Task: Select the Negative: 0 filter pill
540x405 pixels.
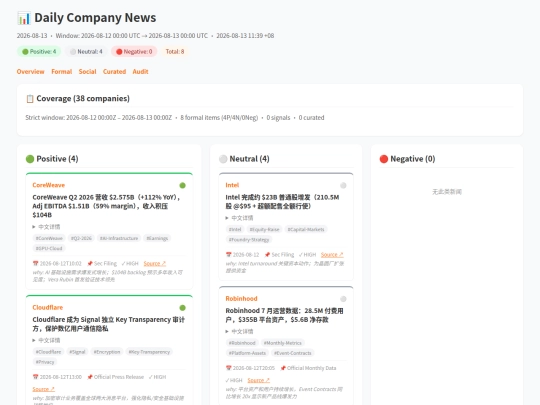Action: (x=134, y=52)
